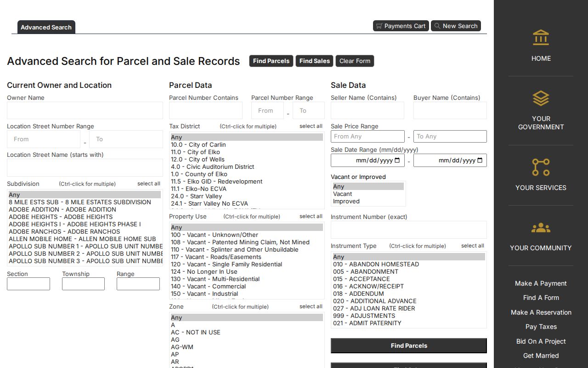Clear Form to reset all fields
588x368 pixels.
coord(355,61)
